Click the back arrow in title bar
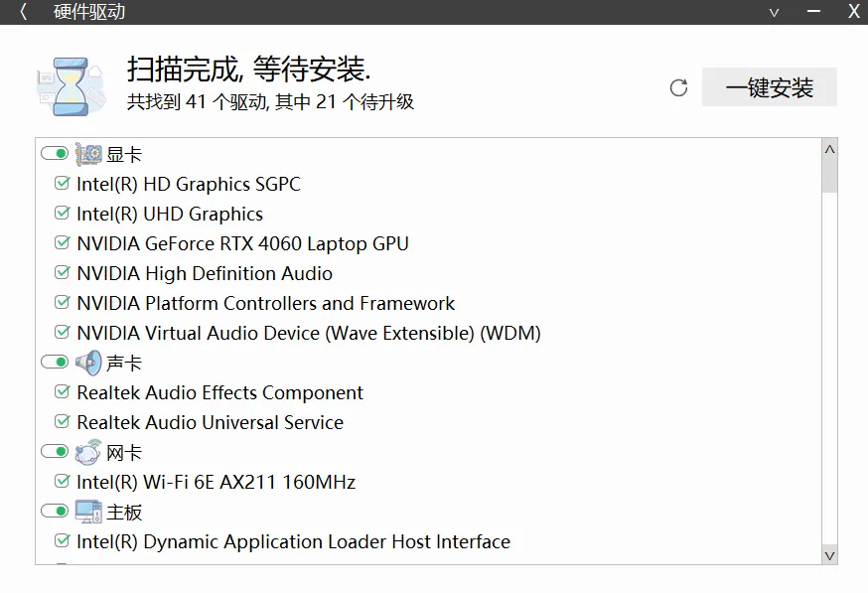 click(24, 12)
